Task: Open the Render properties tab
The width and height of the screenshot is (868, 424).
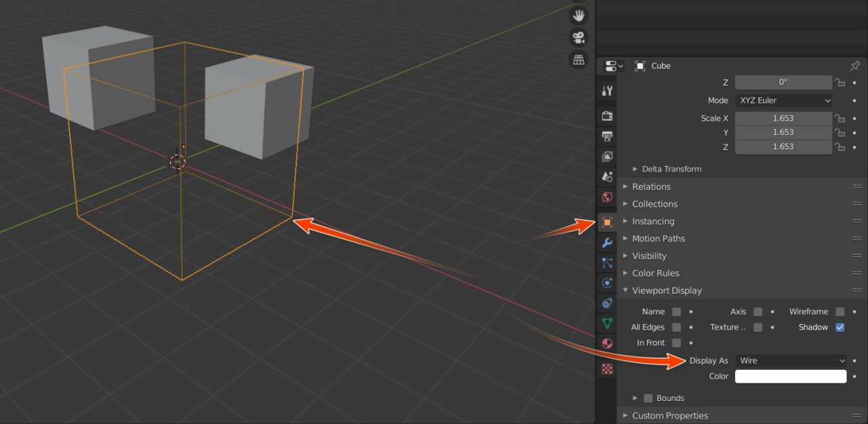Action: pos(608,116)
